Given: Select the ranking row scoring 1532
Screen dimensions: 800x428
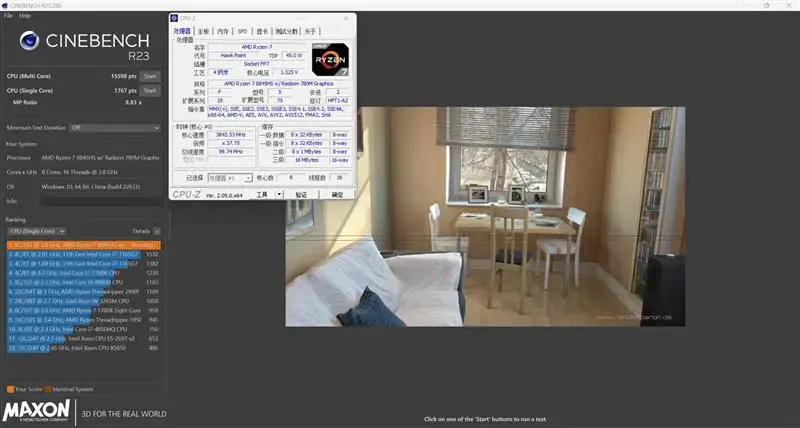Looking at the screenshot, I should (x=84, y=254).
